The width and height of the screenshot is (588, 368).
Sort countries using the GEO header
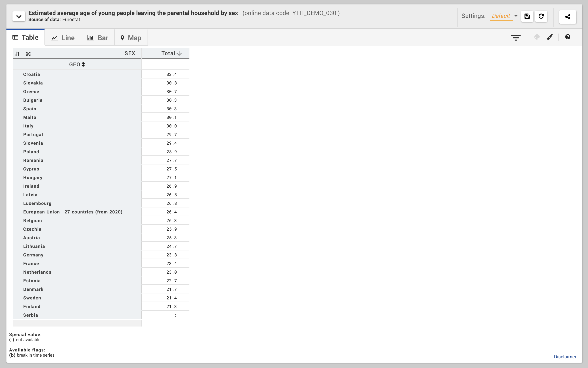tap(77, 64)
